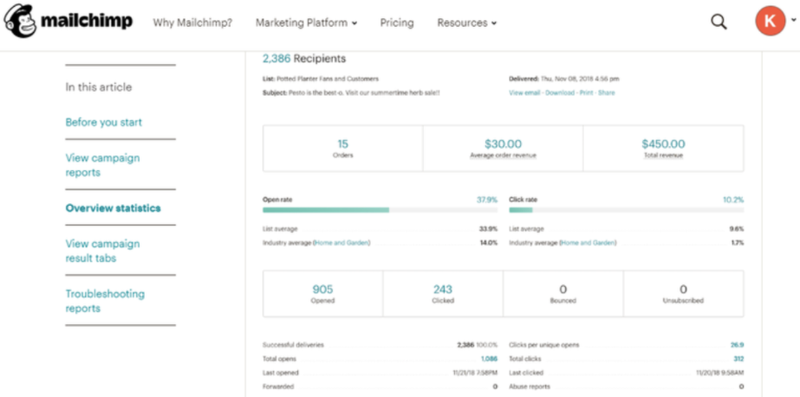Expand the account menu arrow beside avatar

pyautogui.click(x=793, y=21)
